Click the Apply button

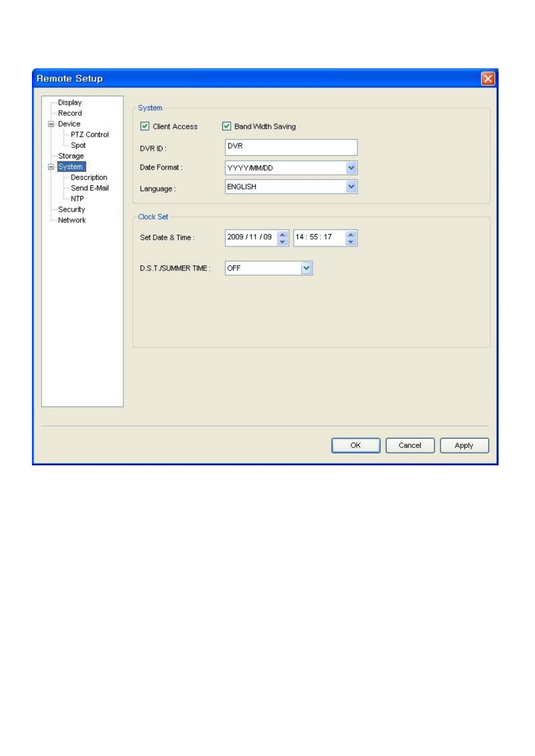point(464,446)
